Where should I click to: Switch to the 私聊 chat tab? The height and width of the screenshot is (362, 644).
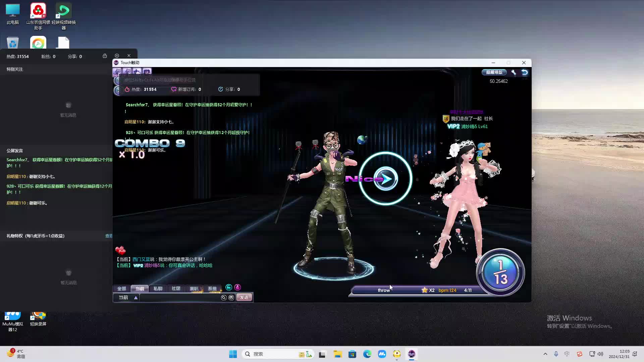158,289
